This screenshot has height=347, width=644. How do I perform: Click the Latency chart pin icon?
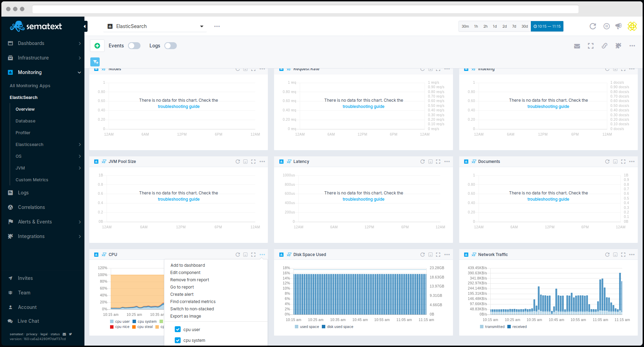click(289, 162)
